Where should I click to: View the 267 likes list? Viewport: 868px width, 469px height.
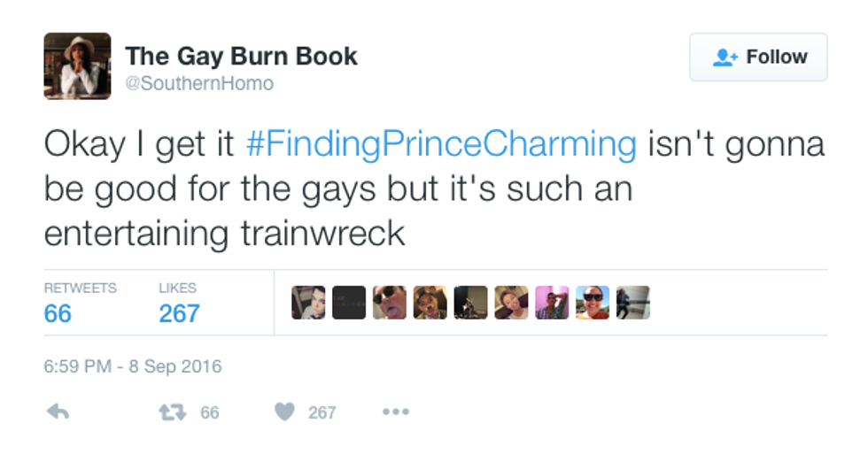pos(179,313)
